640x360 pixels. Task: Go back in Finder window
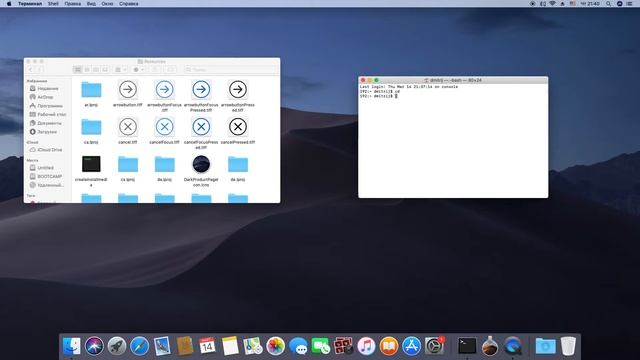[31, 70]
